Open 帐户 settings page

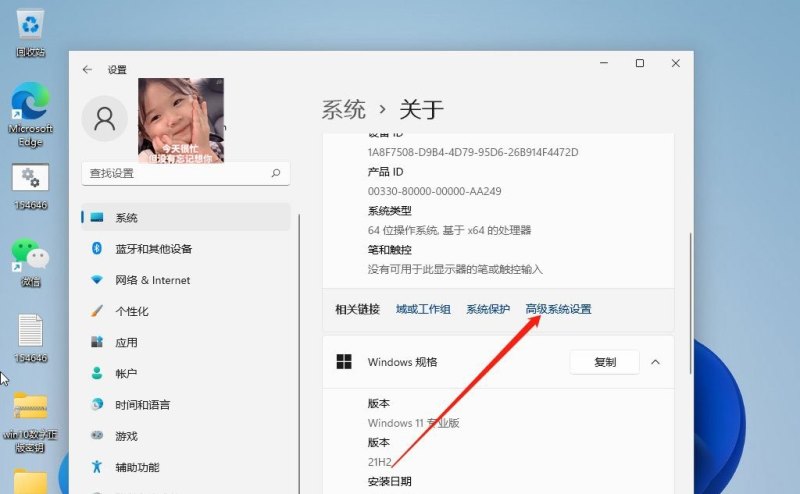186,373
